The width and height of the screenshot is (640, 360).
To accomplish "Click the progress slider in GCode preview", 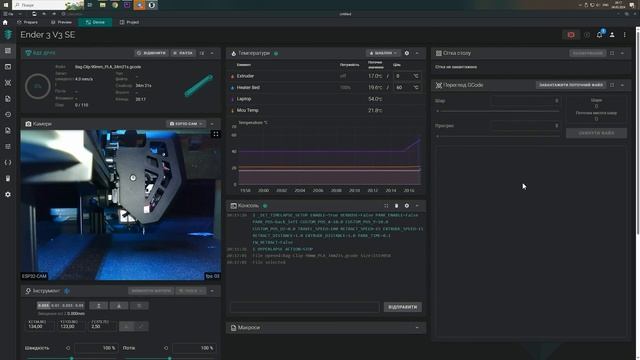I will [x=498, y=136].
